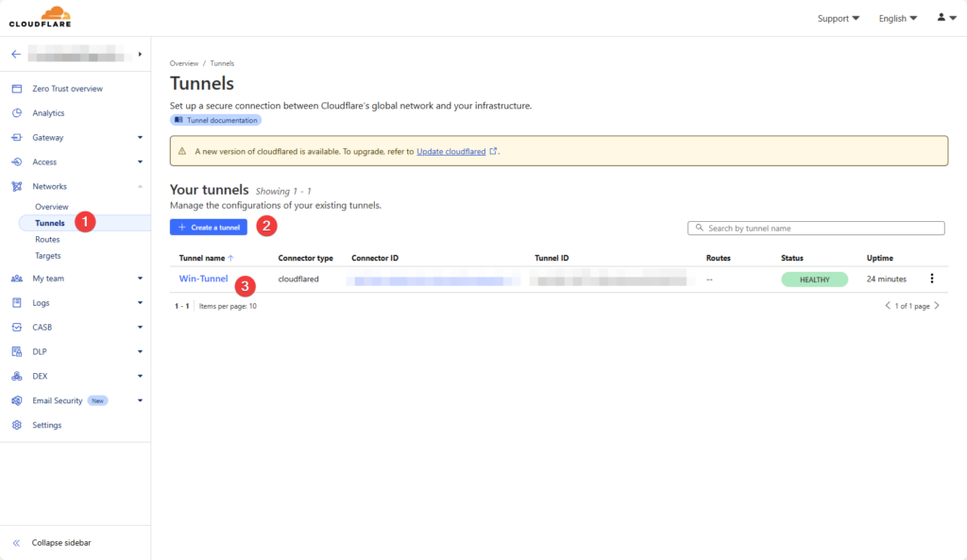The width and height of the screenshot is (967, 560).
Task: Open the Update cloudflared link
Action: tap(450, 151)
